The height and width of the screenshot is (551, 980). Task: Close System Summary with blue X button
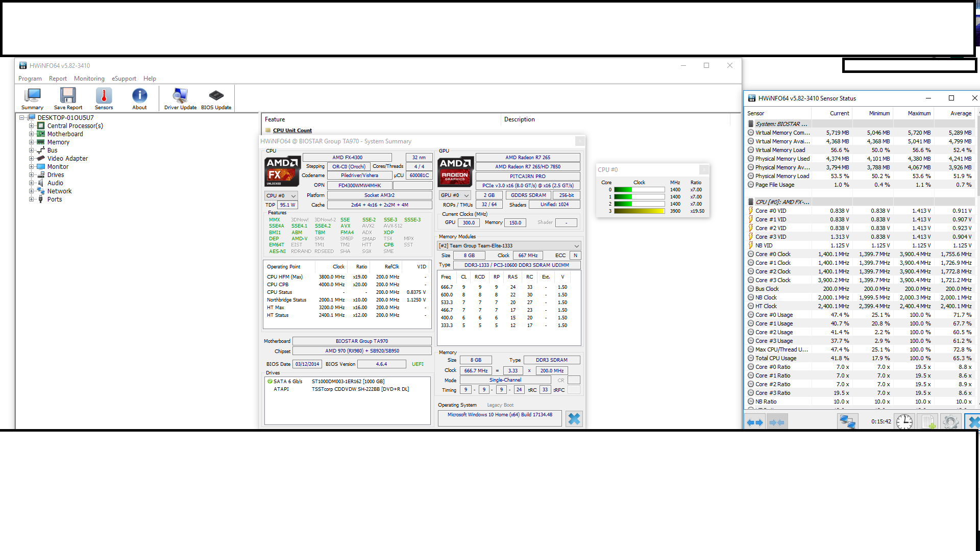(574, 419)
